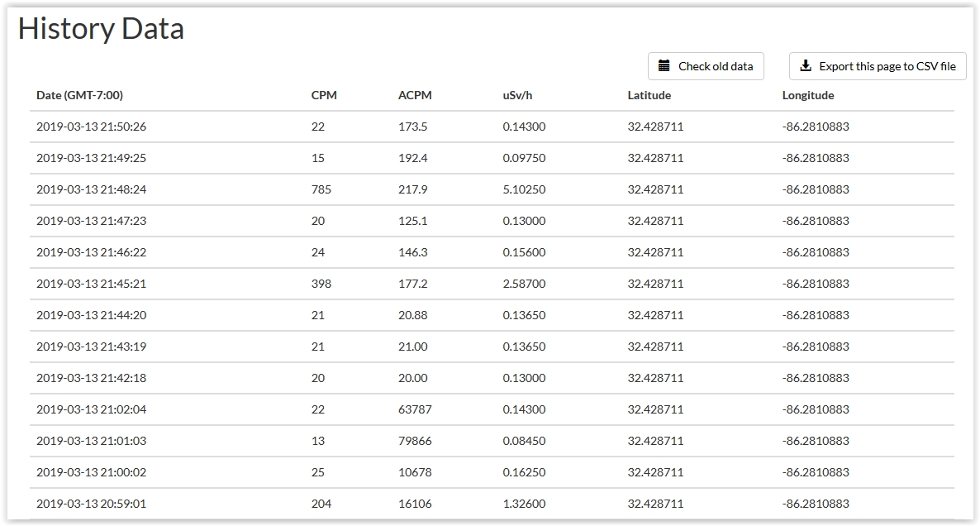The width and height of the screenshot is (980, 526).
Task: Open the Check old data button
Action: click(706, 66)
